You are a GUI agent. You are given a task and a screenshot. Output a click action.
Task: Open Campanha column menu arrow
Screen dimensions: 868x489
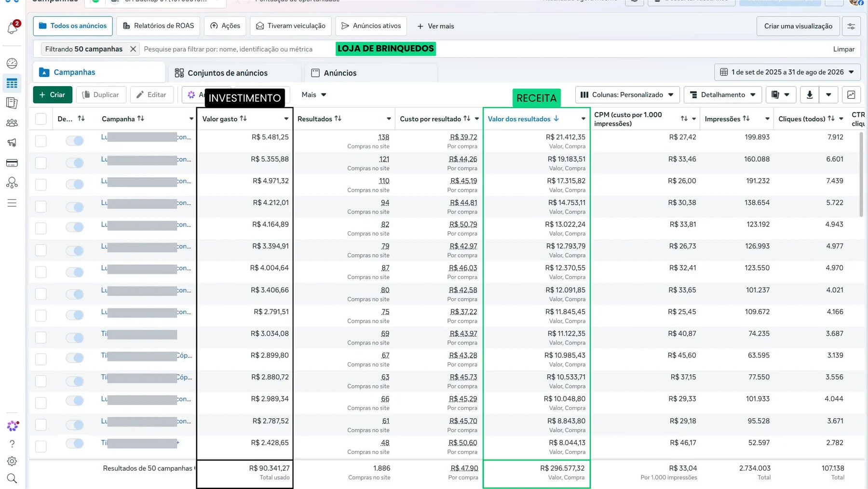coord(191,119)
